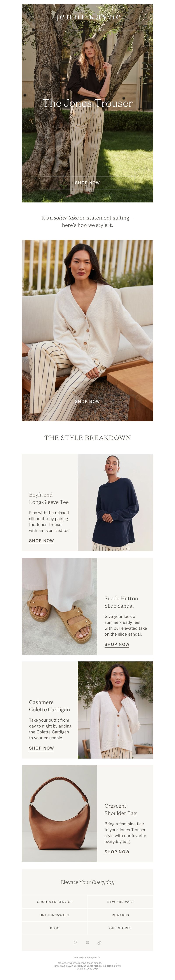The height and width of the screenshot is (980, 175).
Task: Open the Rewards footer link
Action: click(x=120, y=915)
